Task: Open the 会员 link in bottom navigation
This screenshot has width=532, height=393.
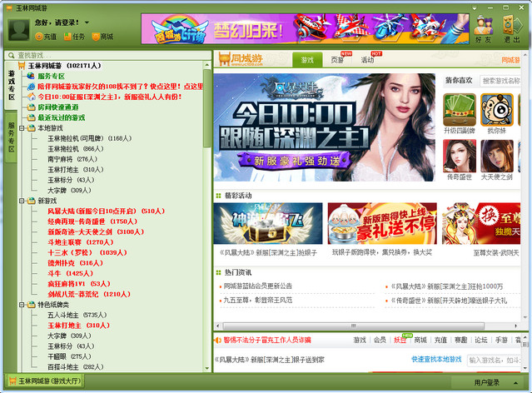Action: 380,340
